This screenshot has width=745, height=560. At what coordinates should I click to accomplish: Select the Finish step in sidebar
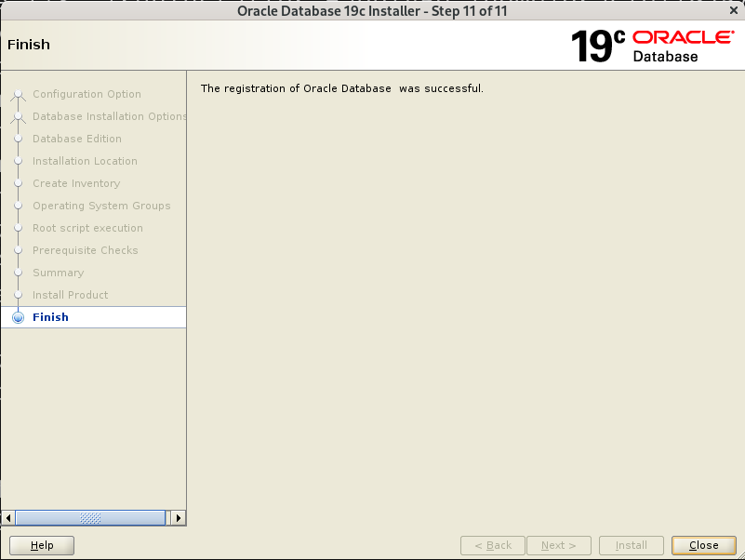[94, 317]
